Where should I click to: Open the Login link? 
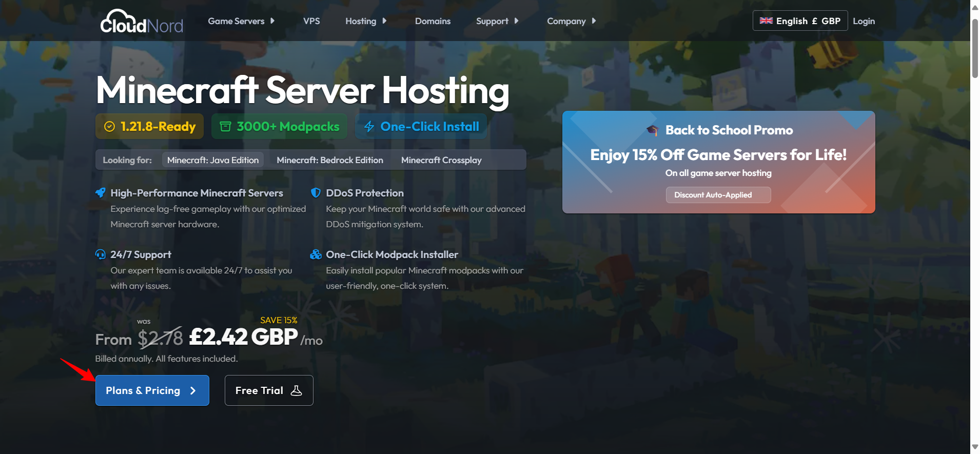click(864, 21)
